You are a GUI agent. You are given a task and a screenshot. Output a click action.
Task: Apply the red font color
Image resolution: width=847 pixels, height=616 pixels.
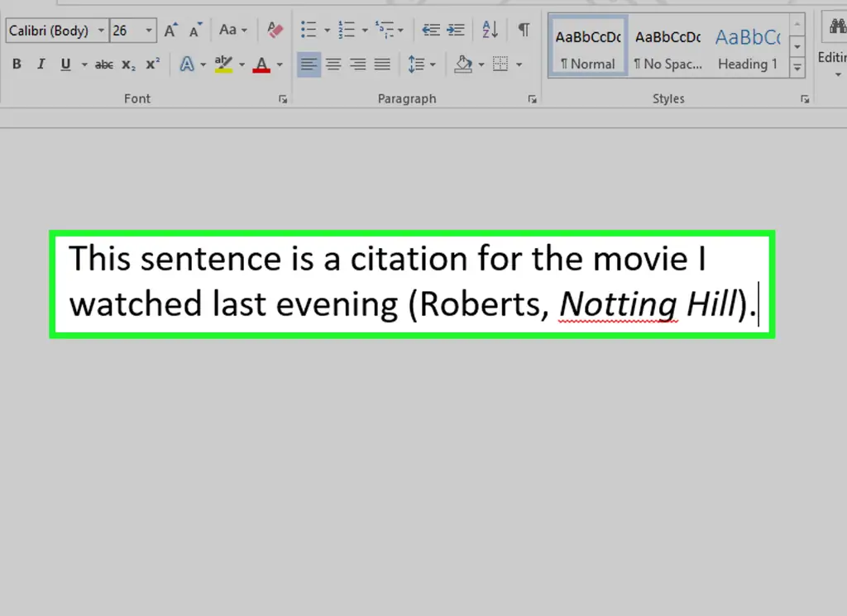point(261,64)
